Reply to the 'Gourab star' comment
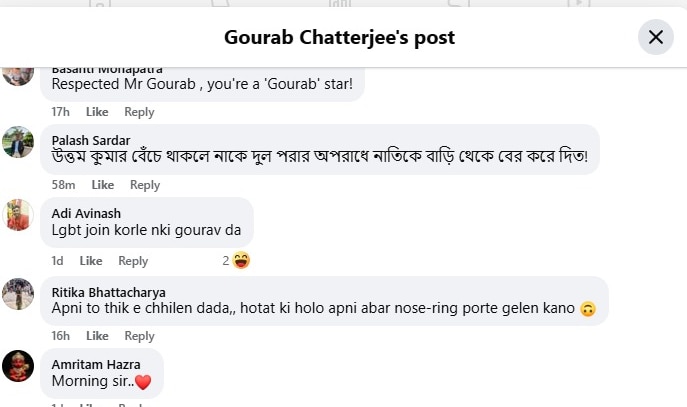This screenshot has height=407, width=687. 139,112
